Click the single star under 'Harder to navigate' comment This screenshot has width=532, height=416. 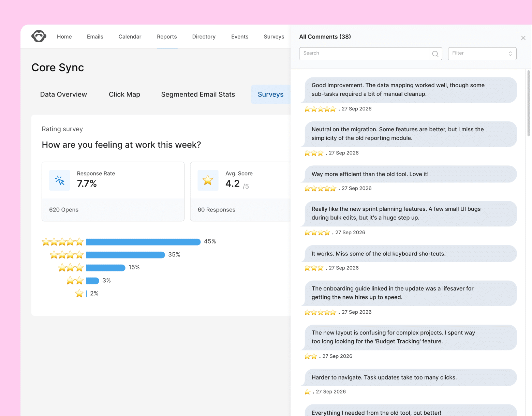coord(307,391)
